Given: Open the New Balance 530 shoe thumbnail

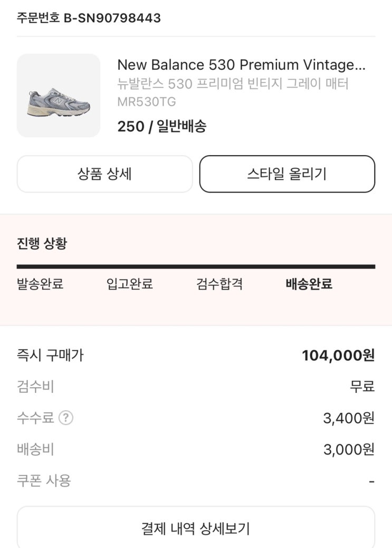Looking at the screenshot, I should 59,95.
